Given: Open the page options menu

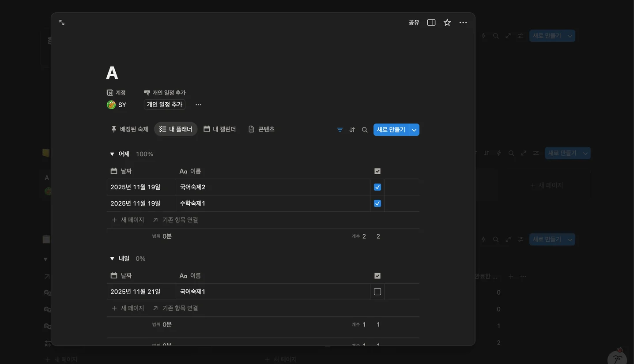Looking at the screenshot, I should [x=463, y=22].
